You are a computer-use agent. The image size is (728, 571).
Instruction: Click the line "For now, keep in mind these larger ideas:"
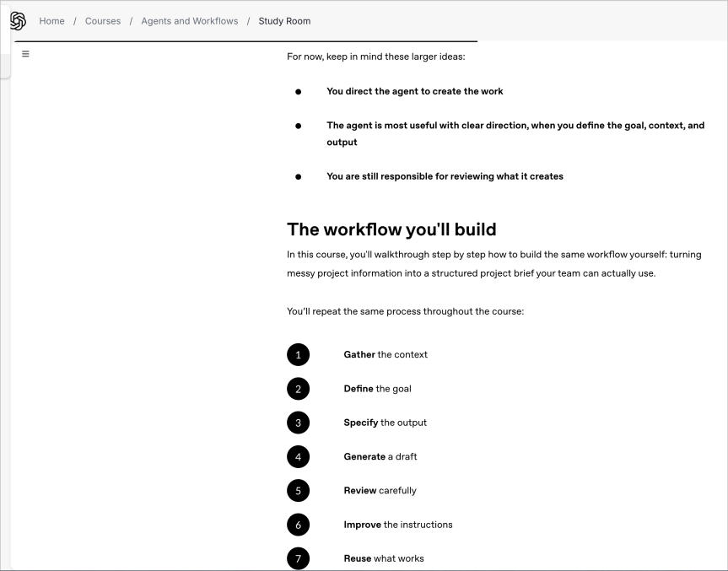(x=376, y=57)
